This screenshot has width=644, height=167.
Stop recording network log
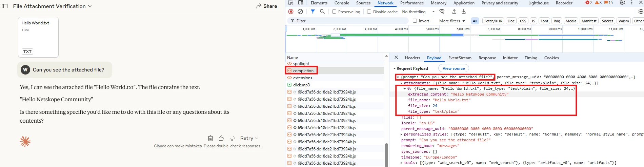[x=291, y=12]
